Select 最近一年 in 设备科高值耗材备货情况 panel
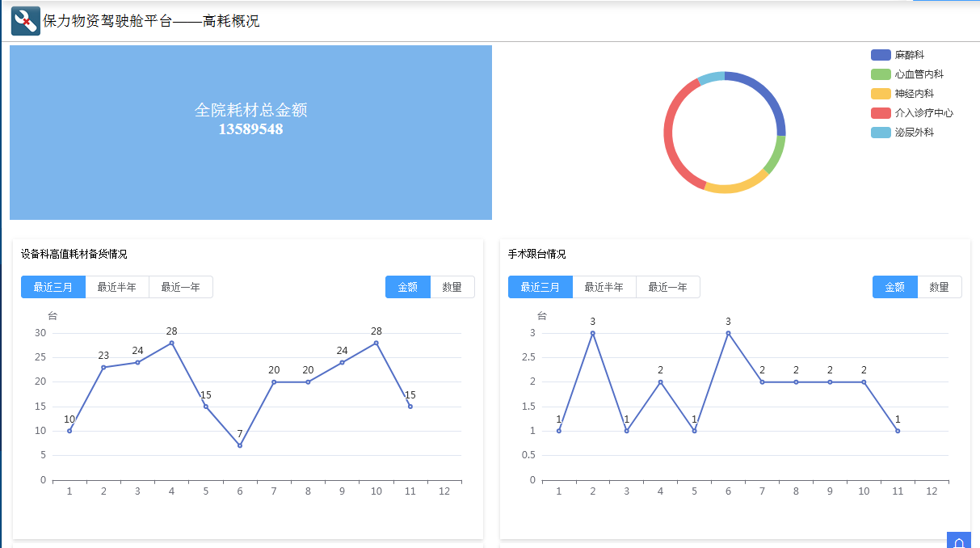 (181, 287)
